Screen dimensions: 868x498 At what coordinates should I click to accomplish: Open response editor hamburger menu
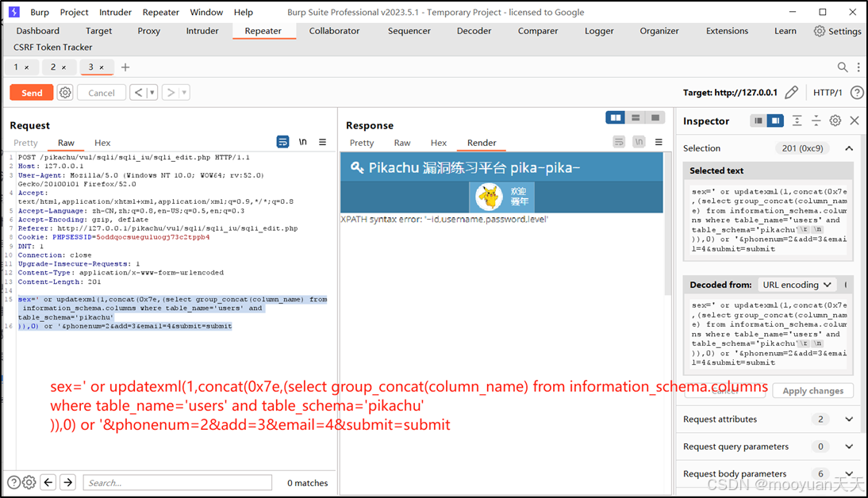[x=659, y=142]
